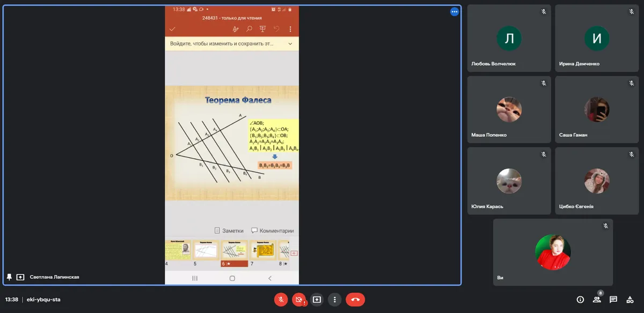
Task: Click the Светлана Лапинская presenter name
Action: [55, 277]
